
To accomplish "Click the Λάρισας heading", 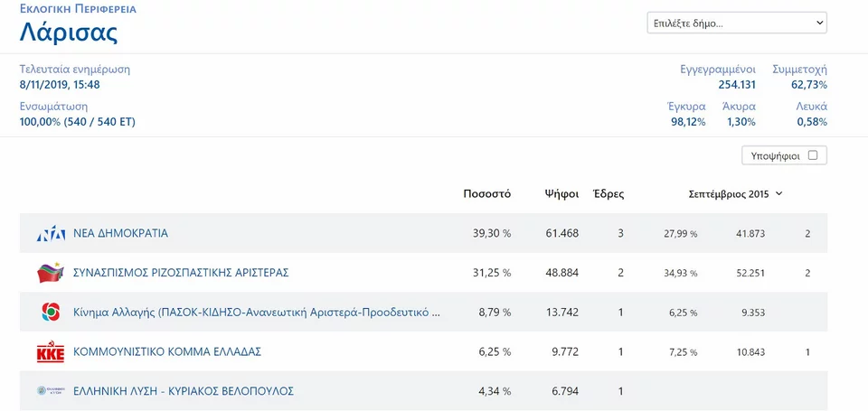I will coord(69,33).
